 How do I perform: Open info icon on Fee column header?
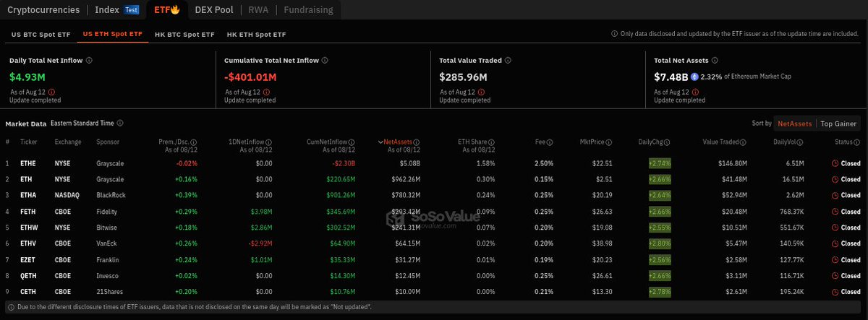[550, 142]
